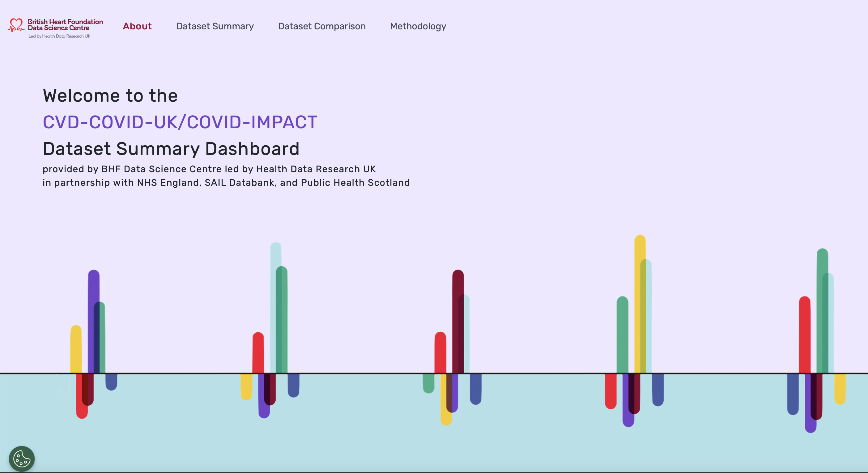Click the 'in partnership with NHS England' line
Viewport: 868px width, 473px height.
[226, 183]
